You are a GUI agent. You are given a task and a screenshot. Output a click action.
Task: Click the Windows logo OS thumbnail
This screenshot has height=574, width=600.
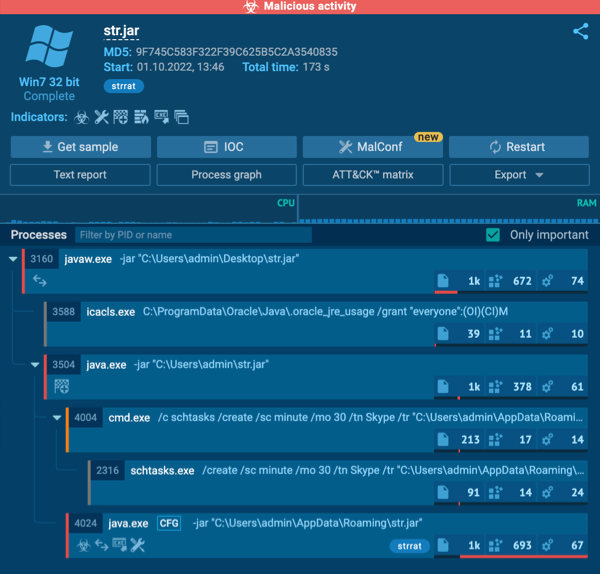pyautogui.click(x=49, y=48)
